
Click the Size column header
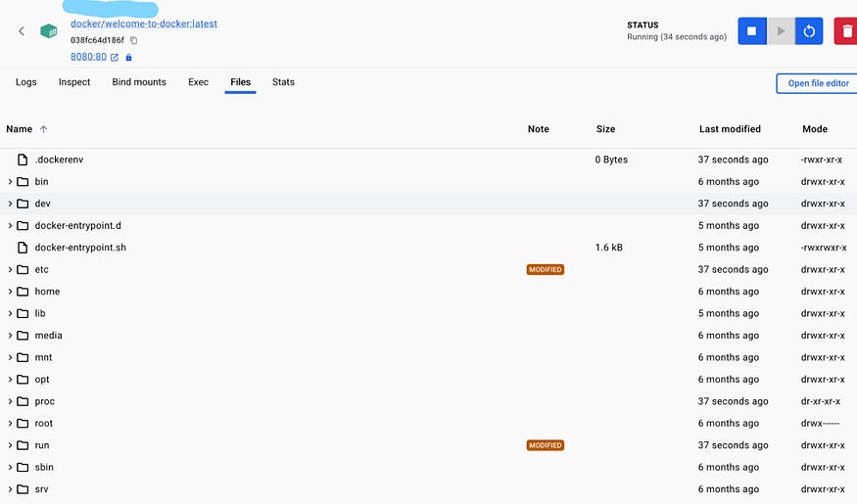click(605, 129)
